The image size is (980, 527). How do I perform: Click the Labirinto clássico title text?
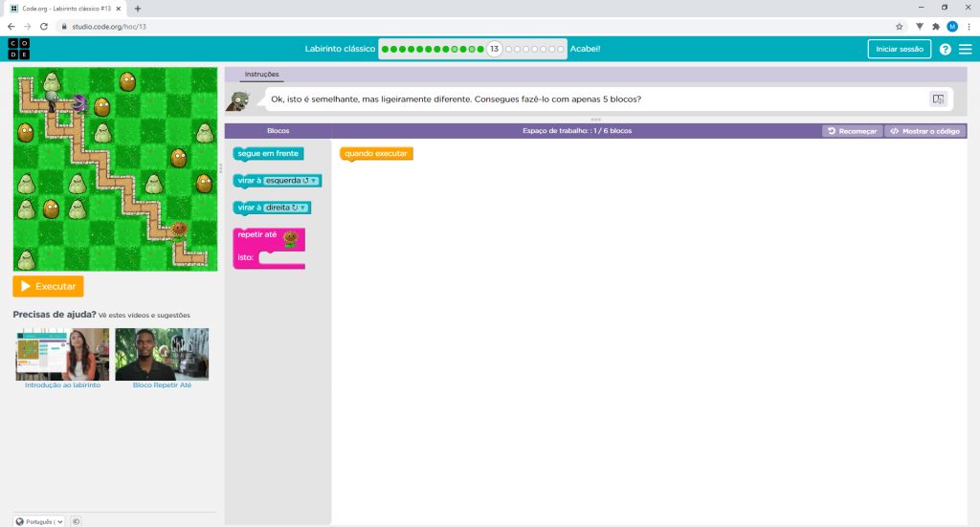click(340, 49)
